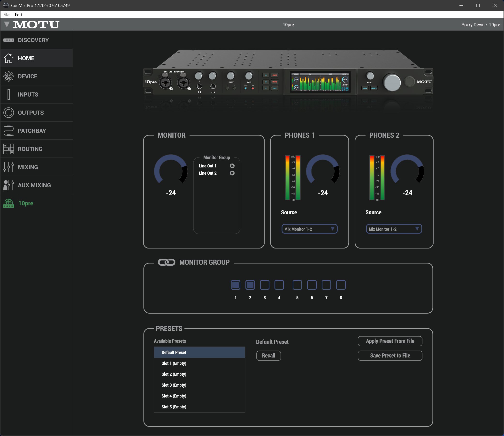Open the Routing page
504x436 pixels.
pyautogui.click(x=37, y=149)
